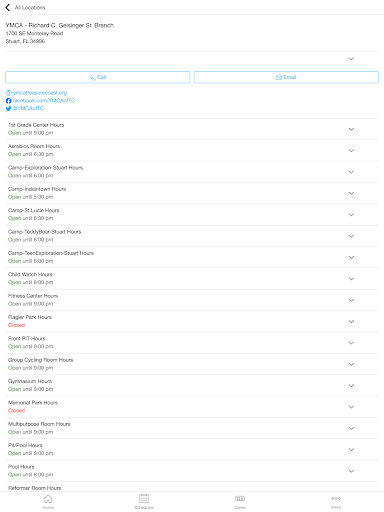Click the globe website icon
Screen dimensions: 384x512
pyautogui.click(x=9, y=93)
